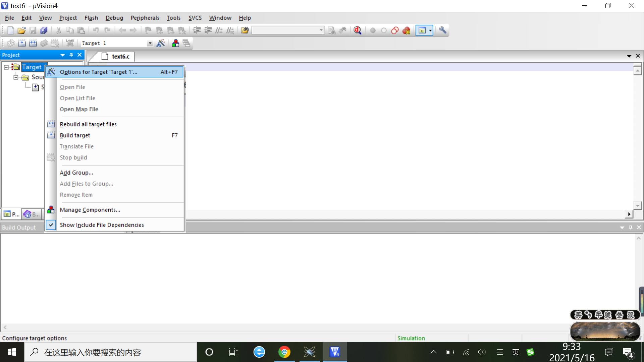The image size is (644, 362).
Task: Start debug session with magnifier icon
Action: click(x=358, y=31)
